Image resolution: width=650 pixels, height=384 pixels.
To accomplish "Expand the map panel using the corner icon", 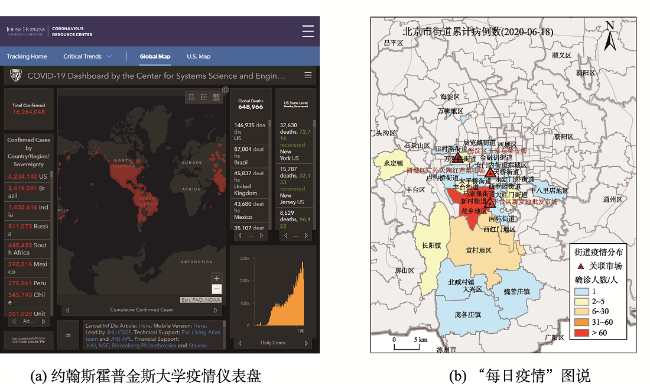I will 225,89.
